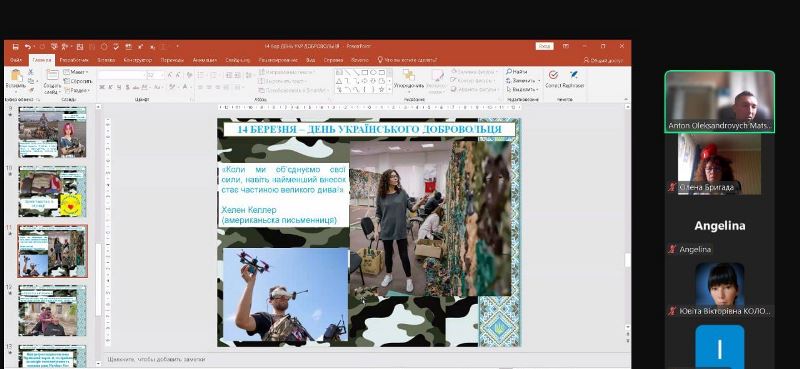Click the increase indent level icon
The height and width of the screenshot is (369, 800).
click(x=237, y=75)
